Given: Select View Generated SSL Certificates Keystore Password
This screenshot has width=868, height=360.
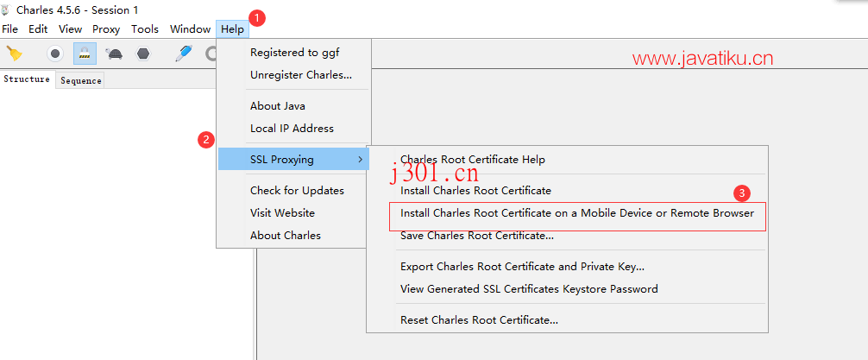Looking at the screenshot, I should coord(568,288).
